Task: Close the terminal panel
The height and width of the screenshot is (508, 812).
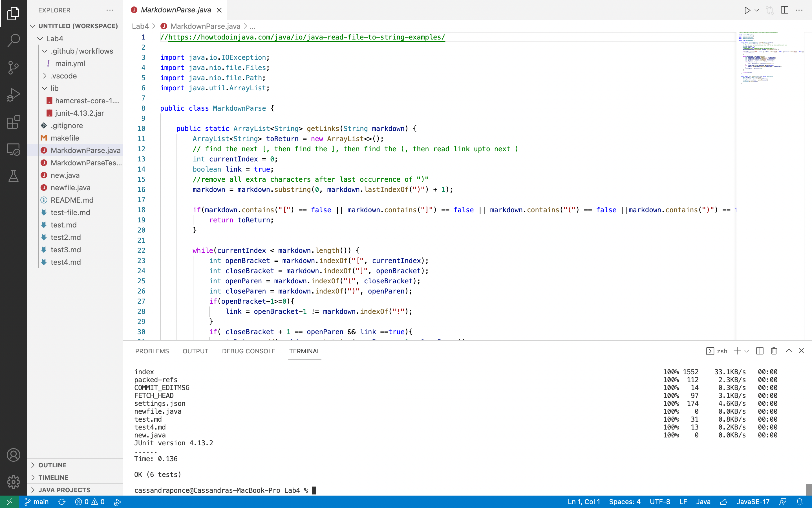Action: pos(801,351)
